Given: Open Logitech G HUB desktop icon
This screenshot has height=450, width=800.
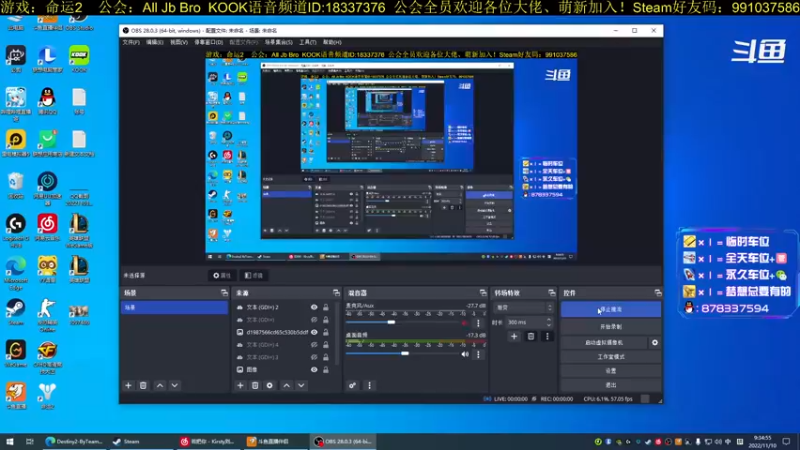Looking at the screenshot, I should pyautogui.click(x=16, y=231).
